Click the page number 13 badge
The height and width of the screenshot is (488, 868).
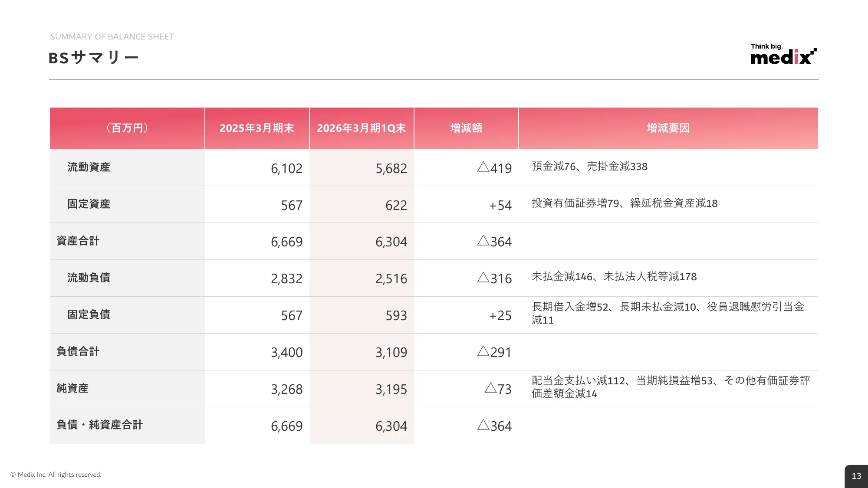click(856, 476)
